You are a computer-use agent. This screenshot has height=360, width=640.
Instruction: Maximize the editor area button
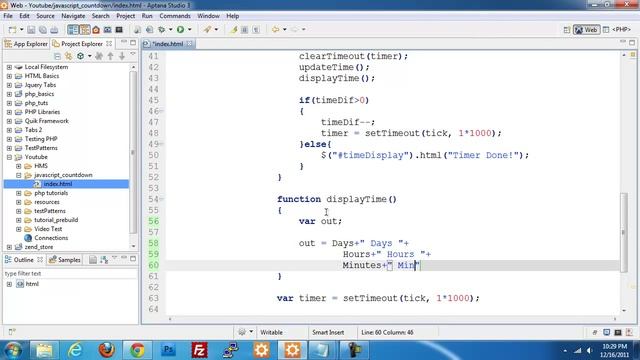[x=632, y=42]
